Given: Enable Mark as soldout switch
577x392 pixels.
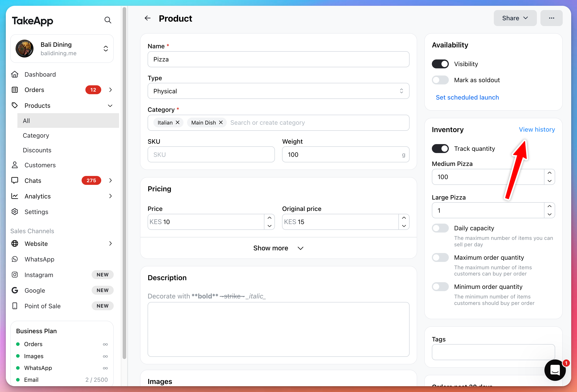Looking at the screenshot, I should [x=440, y=80].
